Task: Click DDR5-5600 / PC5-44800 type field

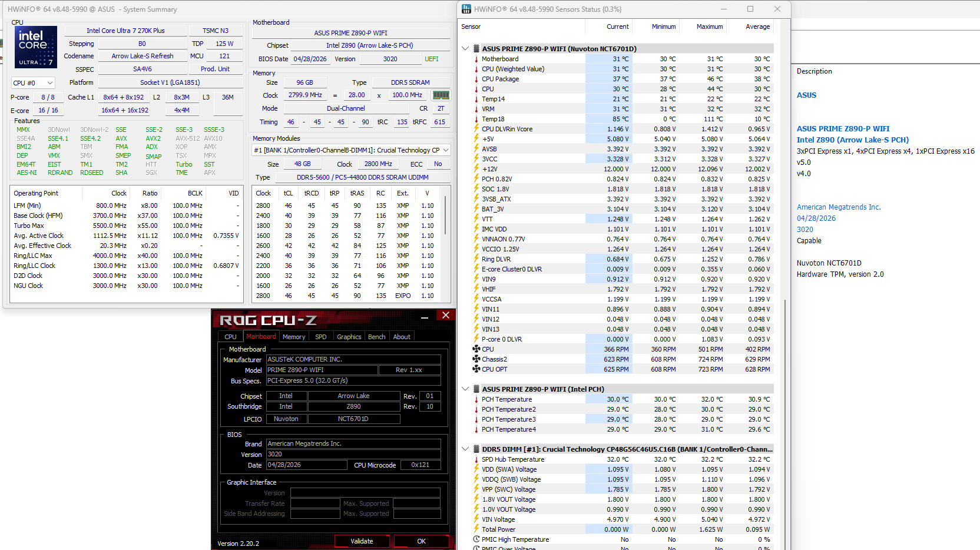Action: click(363, 177)
